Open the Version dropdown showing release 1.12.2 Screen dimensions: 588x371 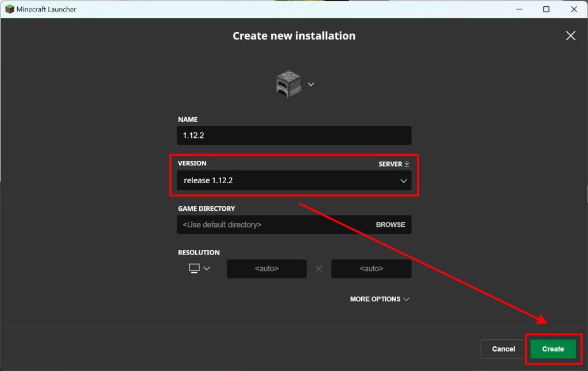tap(293, 180)
